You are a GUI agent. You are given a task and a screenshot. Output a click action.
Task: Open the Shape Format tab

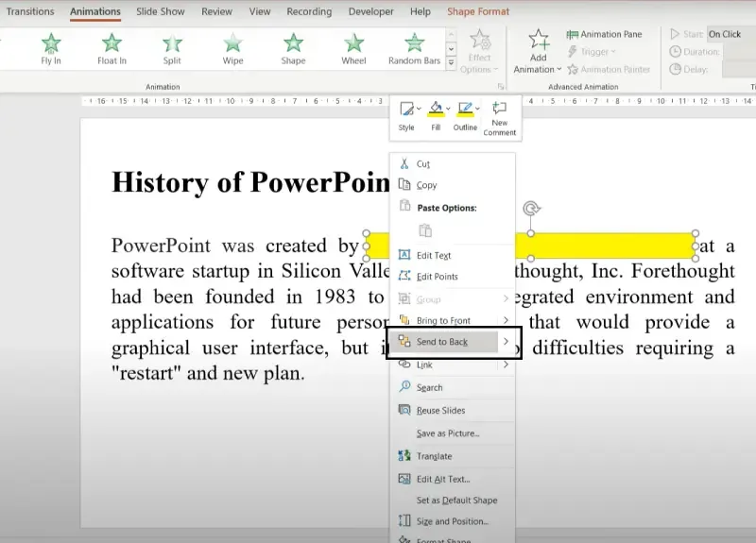(x=478, y=11)
